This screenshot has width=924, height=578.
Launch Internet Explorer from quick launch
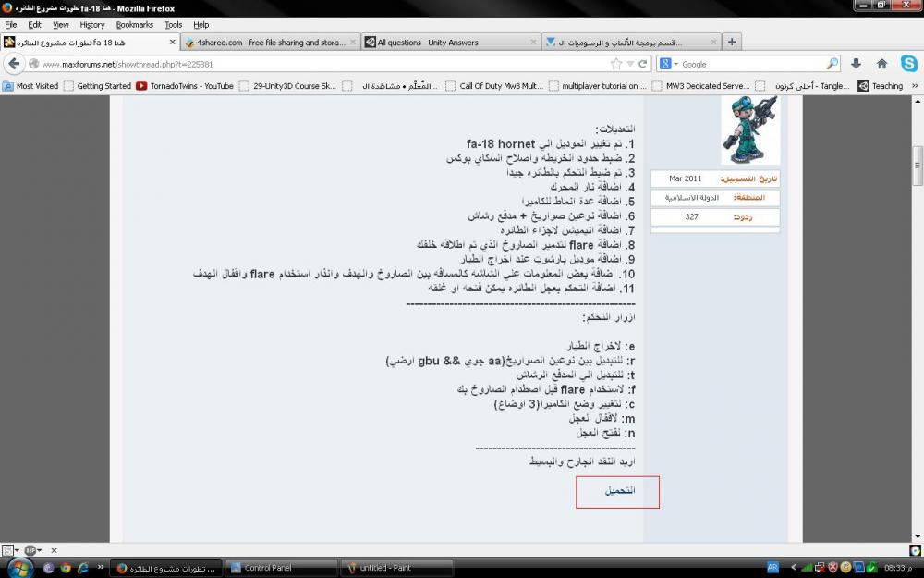(x=82, y=568)
